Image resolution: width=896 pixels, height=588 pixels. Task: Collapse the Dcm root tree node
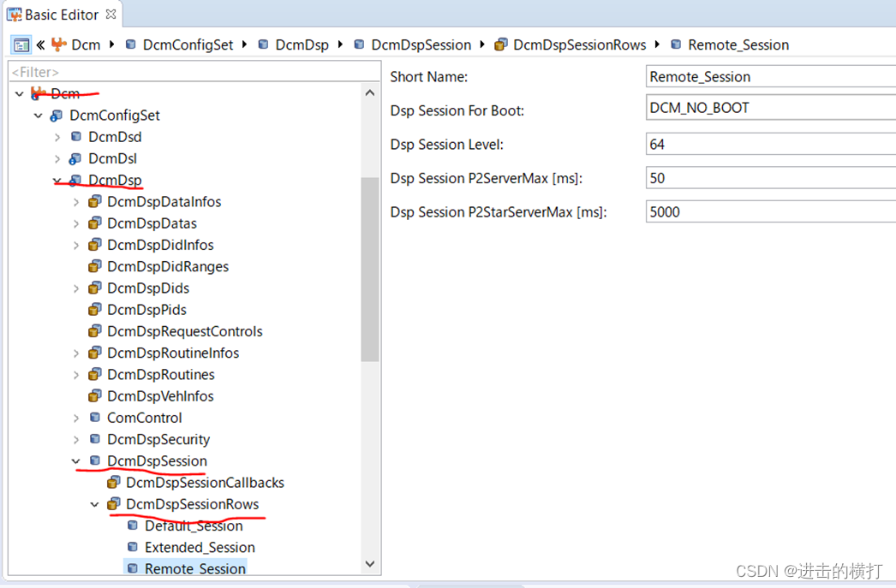(x=20, y=93)
